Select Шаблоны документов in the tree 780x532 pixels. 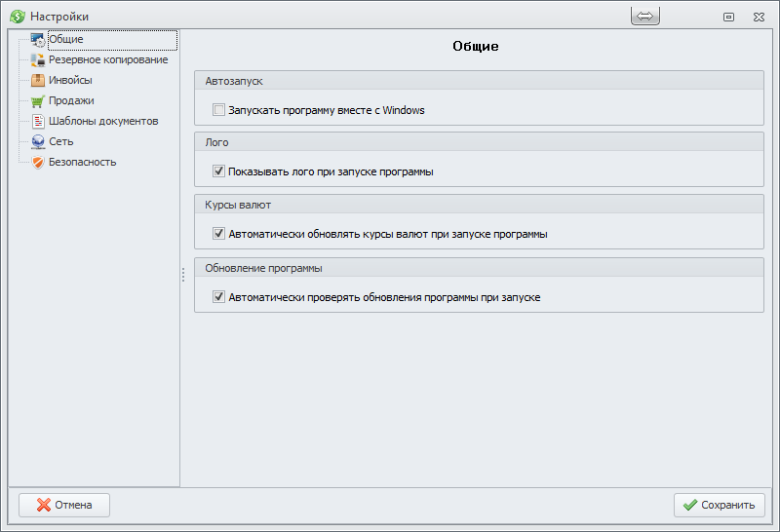tap(103, 122)
